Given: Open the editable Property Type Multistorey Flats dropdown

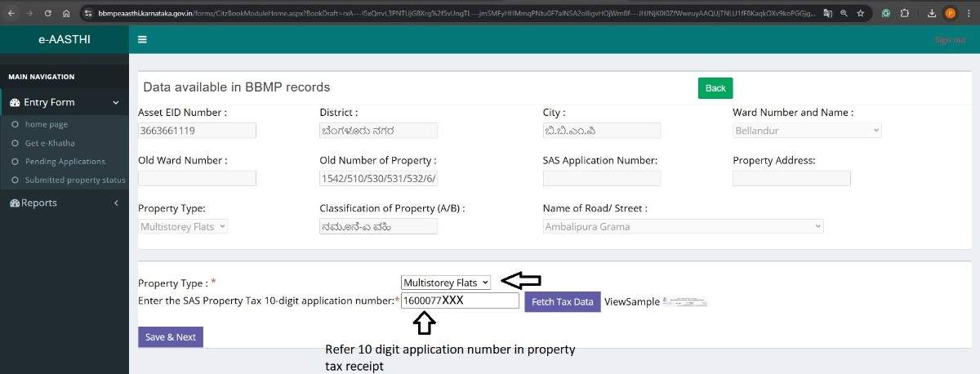Looking at the screenshot, I should click(445, 283).
